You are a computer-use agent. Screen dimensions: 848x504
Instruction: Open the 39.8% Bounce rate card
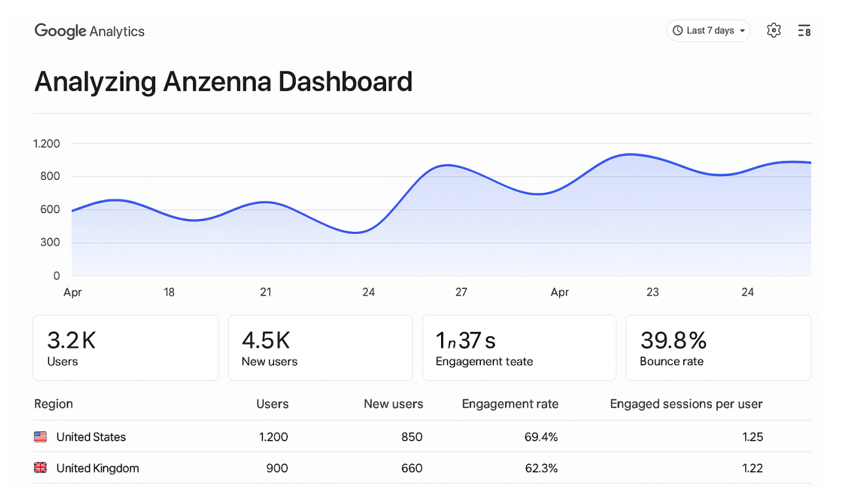(x=718, y=348)
